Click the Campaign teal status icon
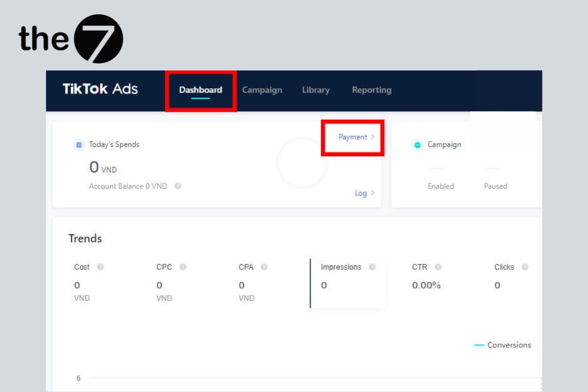This screenshot has height=392, width=588. [x=417, y=145]
